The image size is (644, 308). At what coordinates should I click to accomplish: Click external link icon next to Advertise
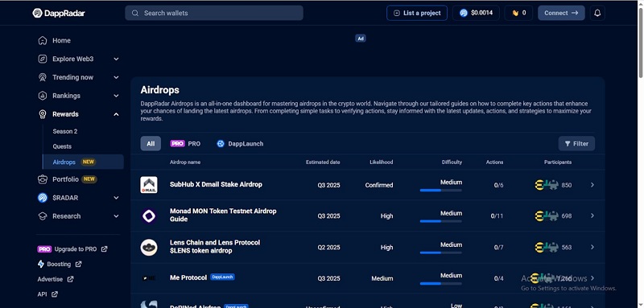click(70, 279)
